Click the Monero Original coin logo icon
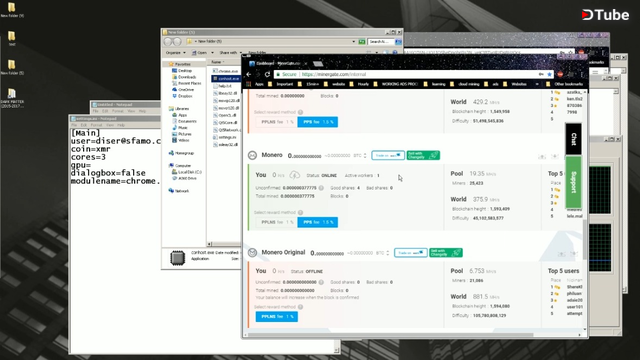The width and height of the screenshot is (640, 360). (252, 253)
